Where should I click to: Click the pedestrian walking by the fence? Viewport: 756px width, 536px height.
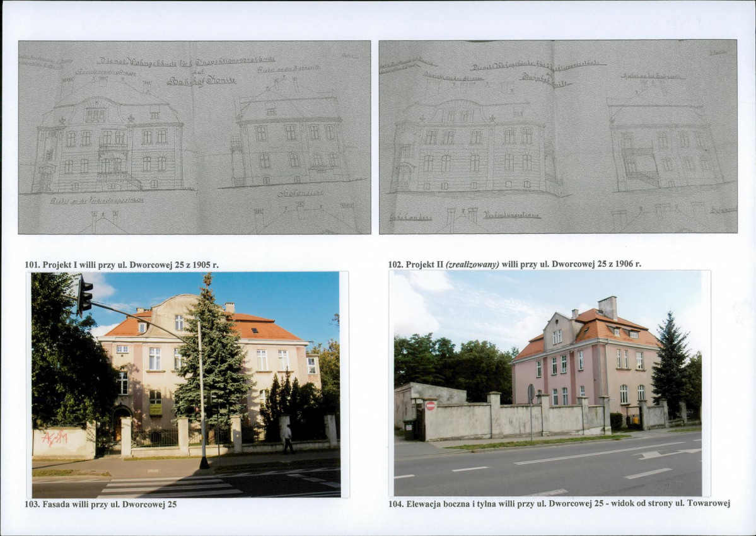pyautogui.click(x=288, y=439)
